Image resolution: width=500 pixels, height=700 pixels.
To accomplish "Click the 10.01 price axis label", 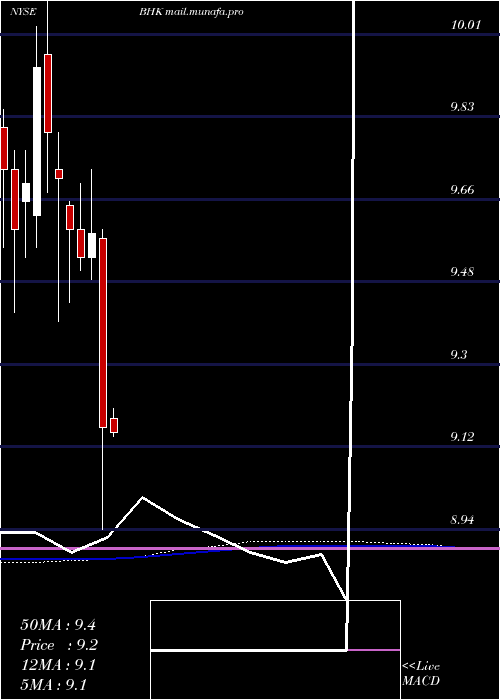I will click(x=466, y=25).
